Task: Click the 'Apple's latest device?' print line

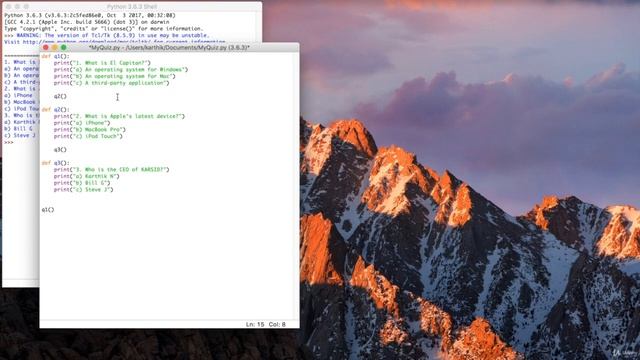Action: click(119, 116)
